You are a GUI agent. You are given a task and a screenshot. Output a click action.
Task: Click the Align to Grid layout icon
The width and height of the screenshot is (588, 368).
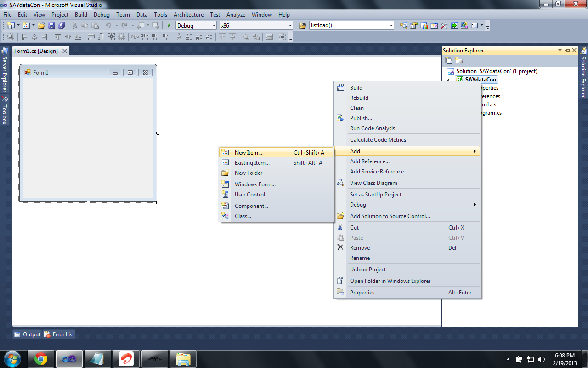[x=11, y=37]
